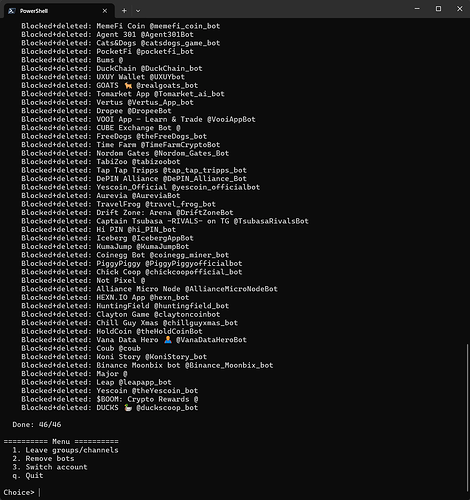The height and width of the screenshot is (500, 470).
Task: Close the terminal window
Action: 460,9
